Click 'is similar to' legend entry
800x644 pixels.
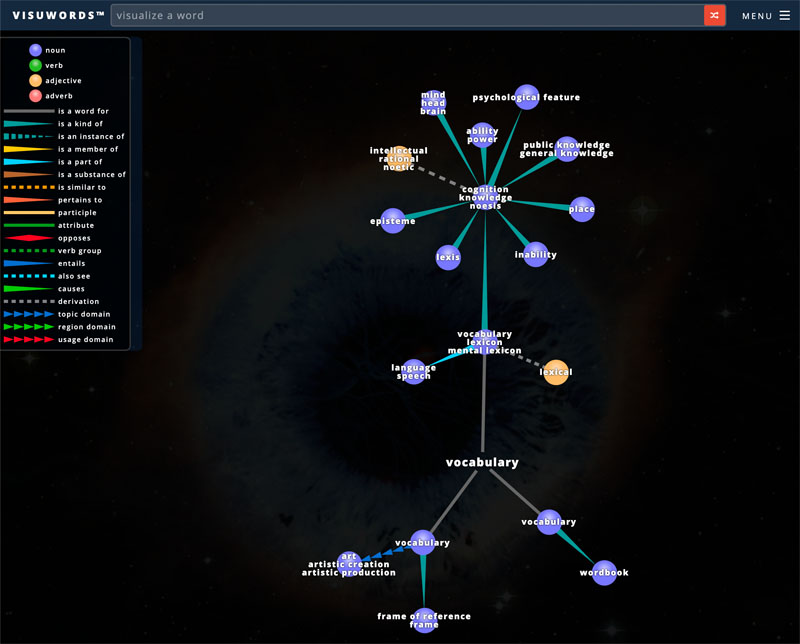[x=55, y=187]
